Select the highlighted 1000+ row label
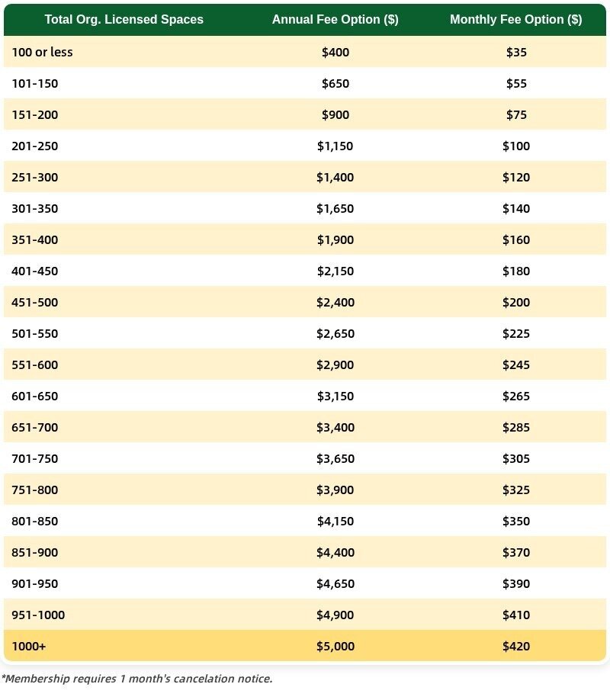This screenshot has width=610, height=700. tap(29, 647)
